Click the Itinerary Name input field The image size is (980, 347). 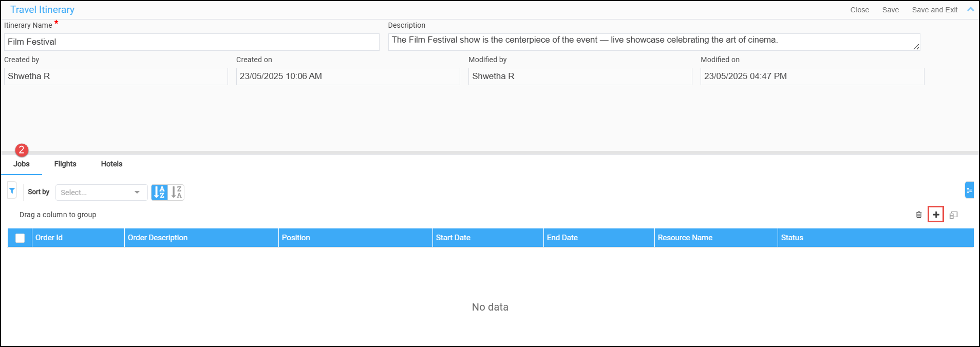point(192,42)
